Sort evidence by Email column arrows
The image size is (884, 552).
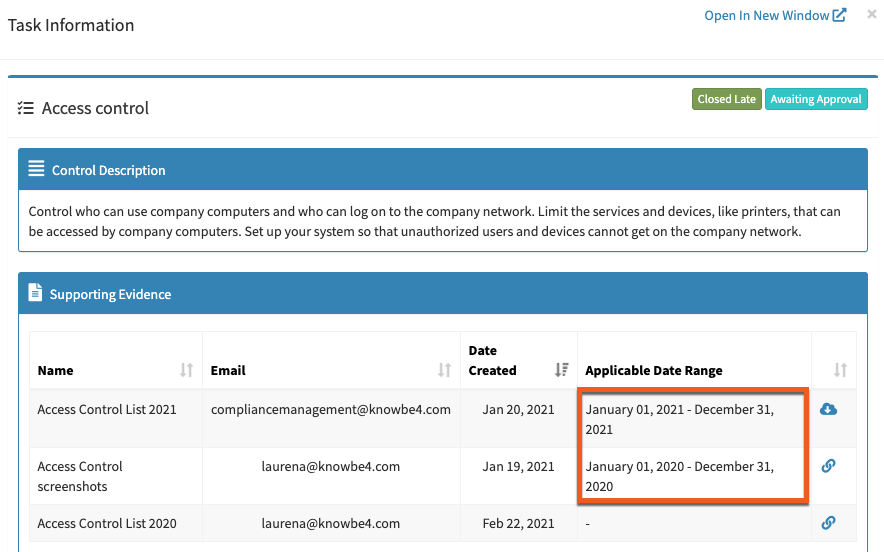pos(444,370)
